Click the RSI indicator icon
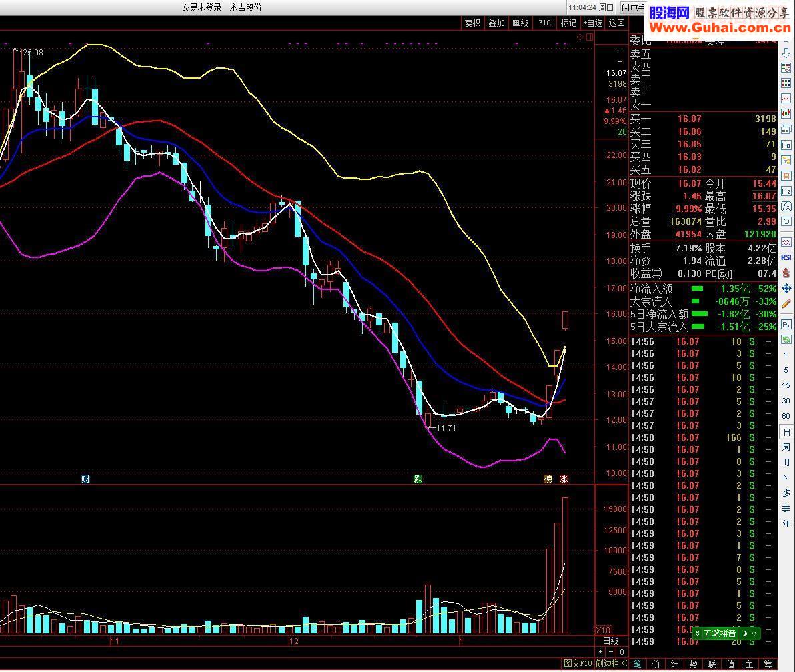 786,257
